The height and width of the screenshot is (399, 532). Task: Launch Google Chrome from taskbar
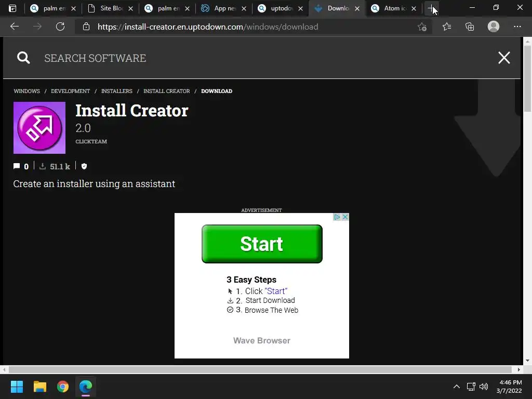(x=63, y=387)
